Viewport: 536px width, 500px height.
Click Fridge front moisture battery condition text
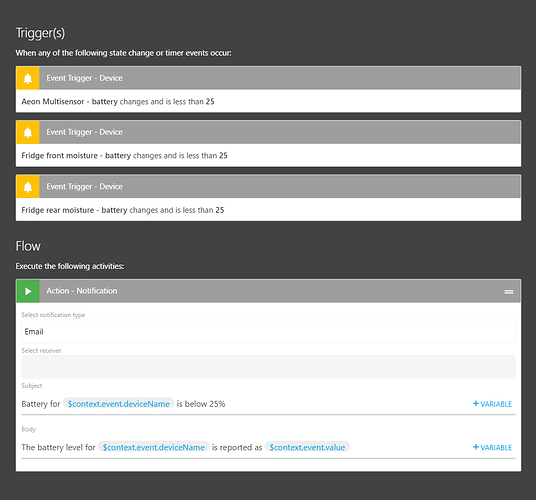tap(124, 156)
